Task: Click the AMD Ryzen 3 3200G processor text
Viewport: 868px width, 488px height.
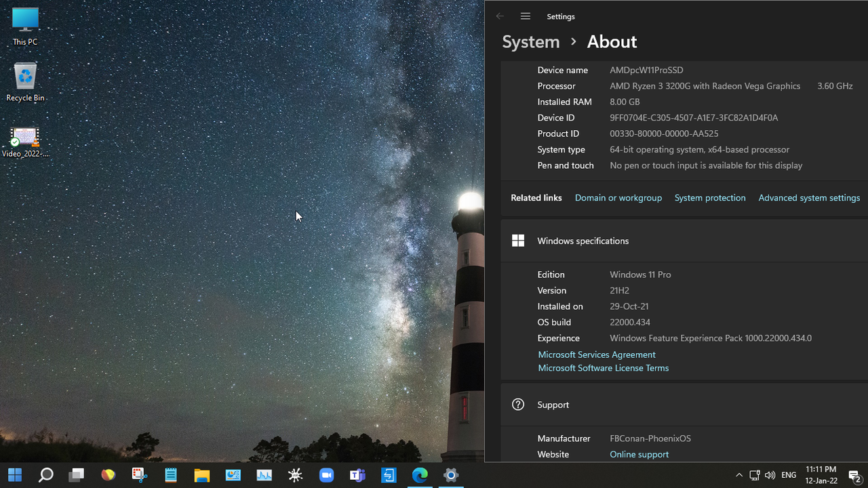Action: coord(705,86)
